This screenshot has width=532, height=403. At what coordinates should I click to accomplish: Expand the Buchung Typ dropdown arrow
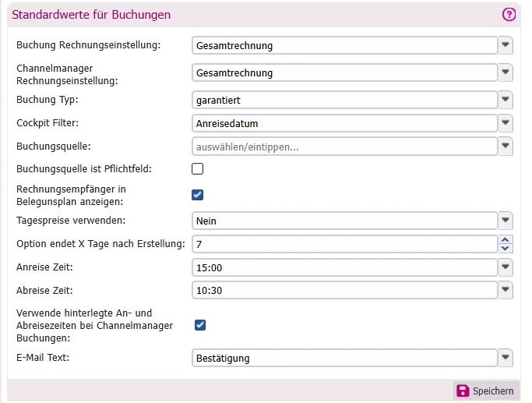pos(506,100)
